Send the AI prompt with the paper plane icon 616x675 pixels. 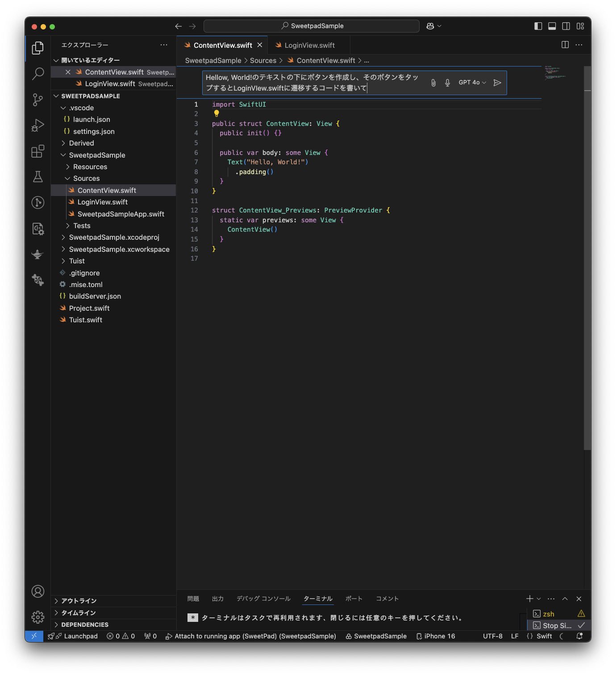(497, 82)
